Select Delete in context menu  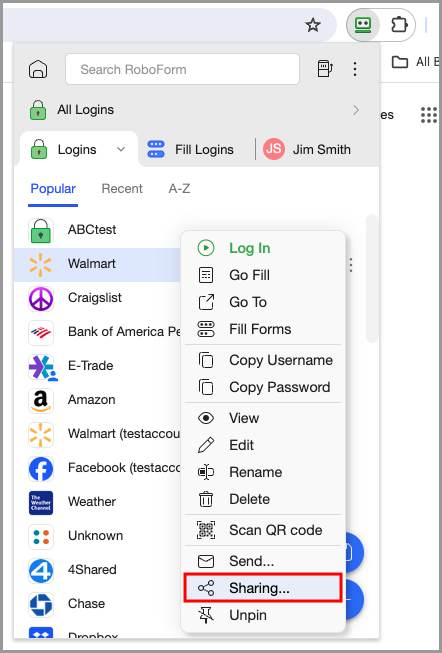263,499
